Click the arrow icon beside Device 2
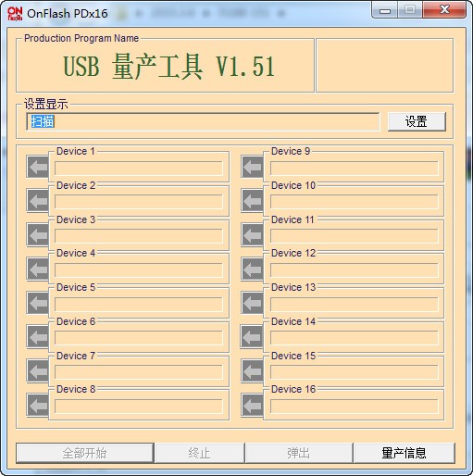The image size is (473, 476). pyautogui.click(x=38, y=201)
